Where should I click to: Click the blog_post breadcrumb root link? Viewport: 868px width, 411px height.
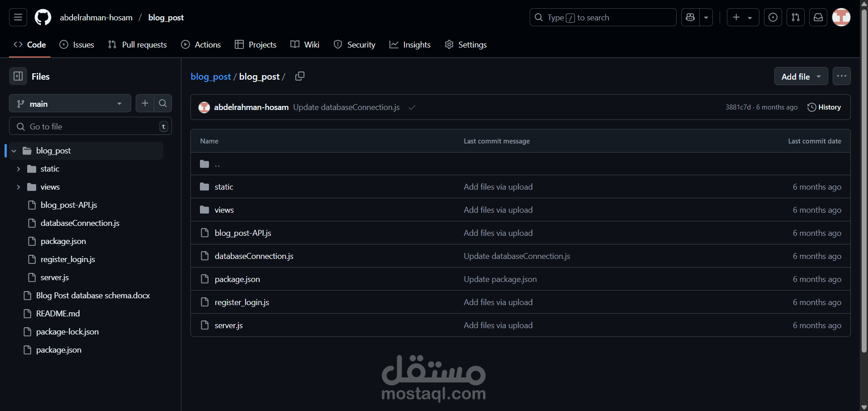(x=211, y=76)
